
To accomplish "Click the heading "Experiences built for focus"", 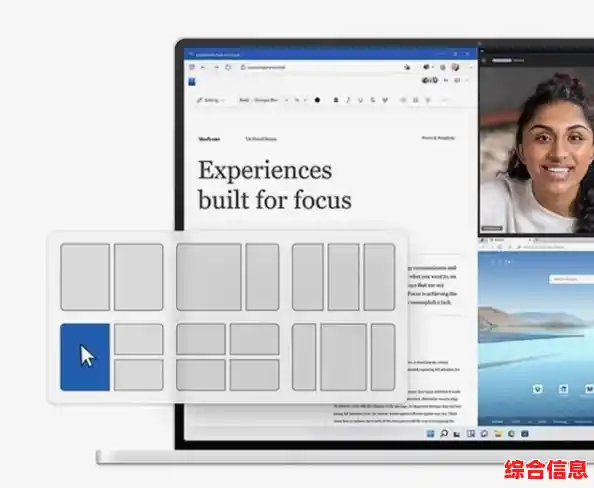I will click(275, 185).
